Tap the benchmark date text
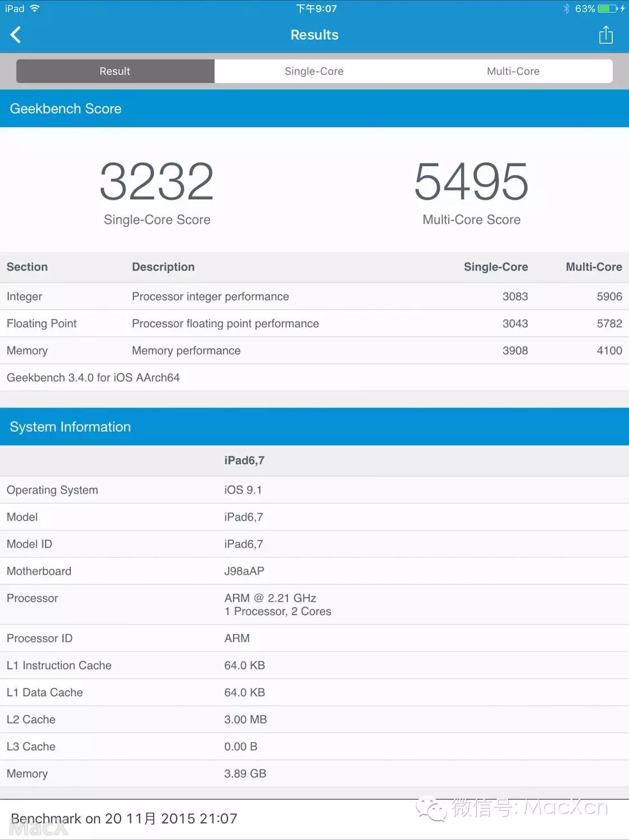The width and height of the screenshot is (629, 840). (x=124, y=819)
